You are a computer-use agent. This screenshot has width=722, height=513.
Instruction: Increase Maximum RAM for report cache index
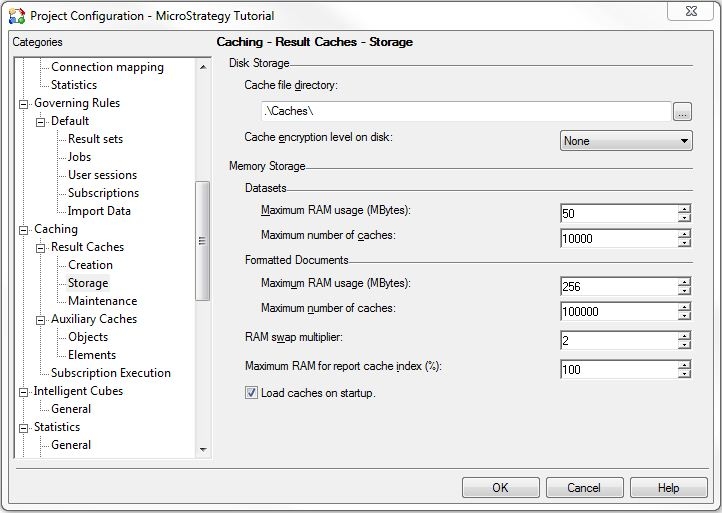(684, 365)
